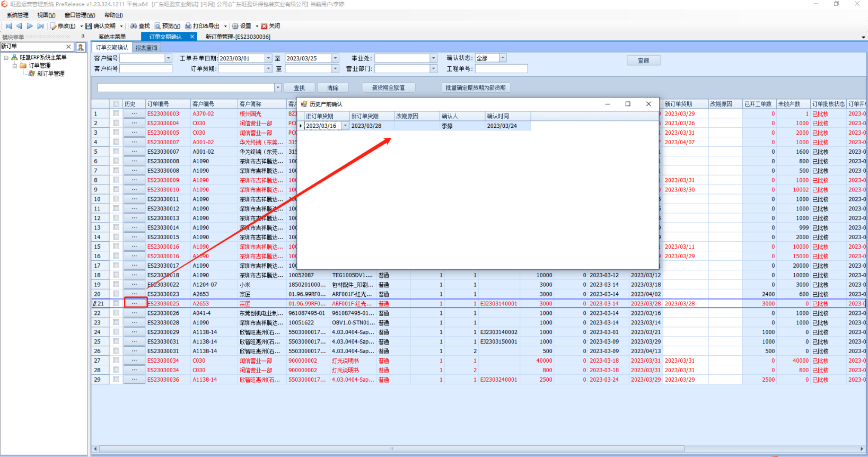Open the 订单货期 start date dropdown
868x457 pixels.
[268, 68]
